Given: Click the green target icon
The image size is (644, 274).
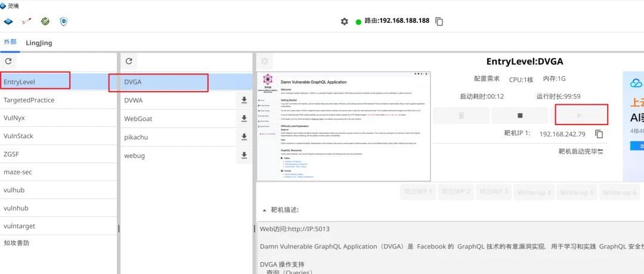Looking at the screenshot, I should pyautogui.click(x=45, y=21).
